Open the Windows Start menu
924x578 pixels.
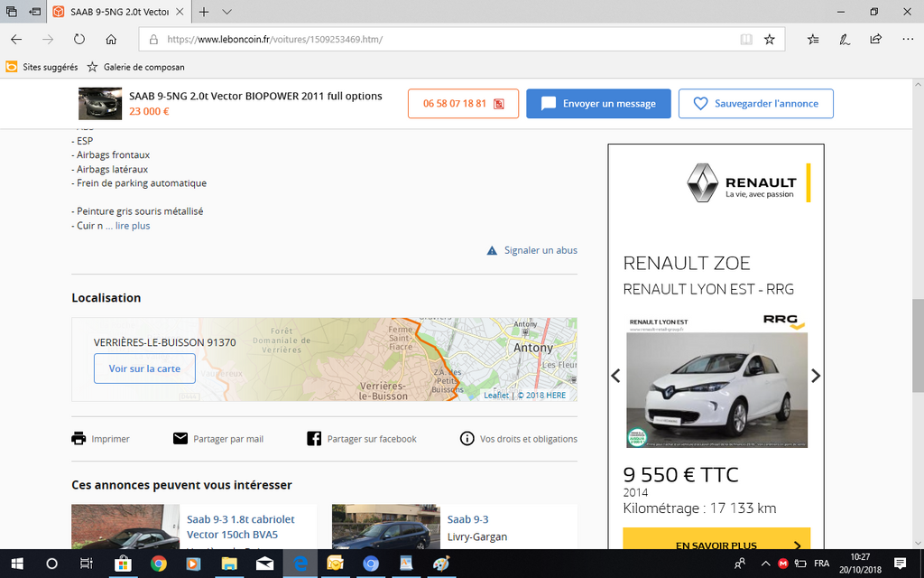[16, 564]
